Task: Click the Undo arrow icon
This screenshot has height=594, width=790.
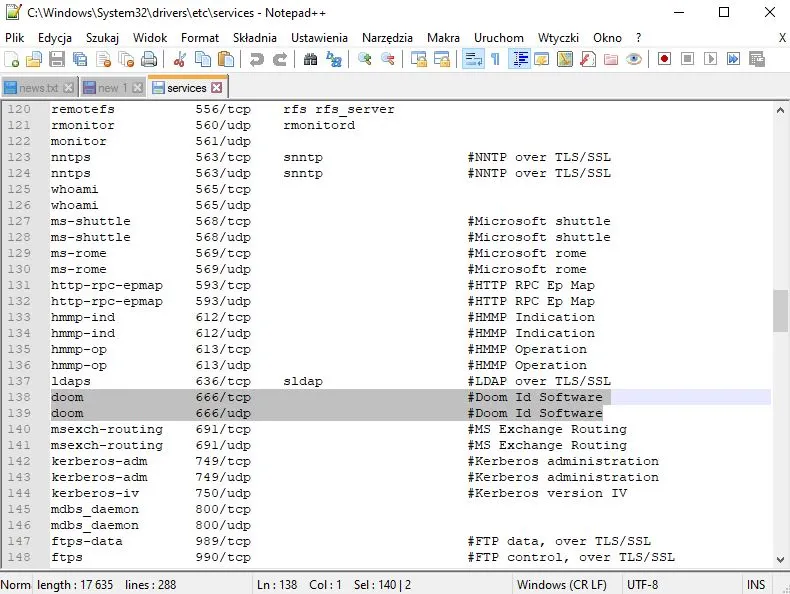Action: click(x=257, y=60)
